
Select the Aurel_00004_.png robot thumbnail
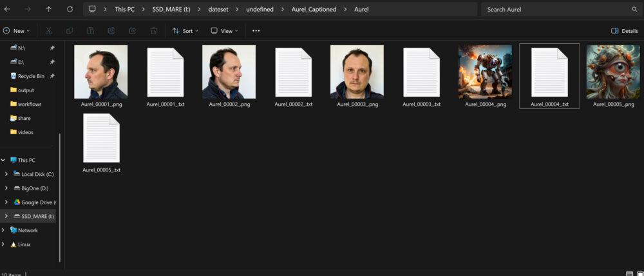pyautogui.click(x=485, y=71)
